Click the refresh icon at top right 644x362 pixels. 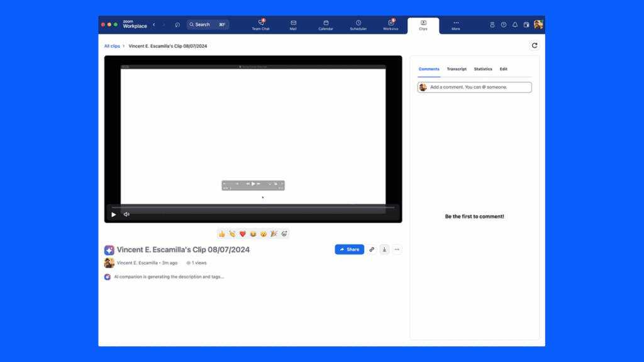[535, 45]
